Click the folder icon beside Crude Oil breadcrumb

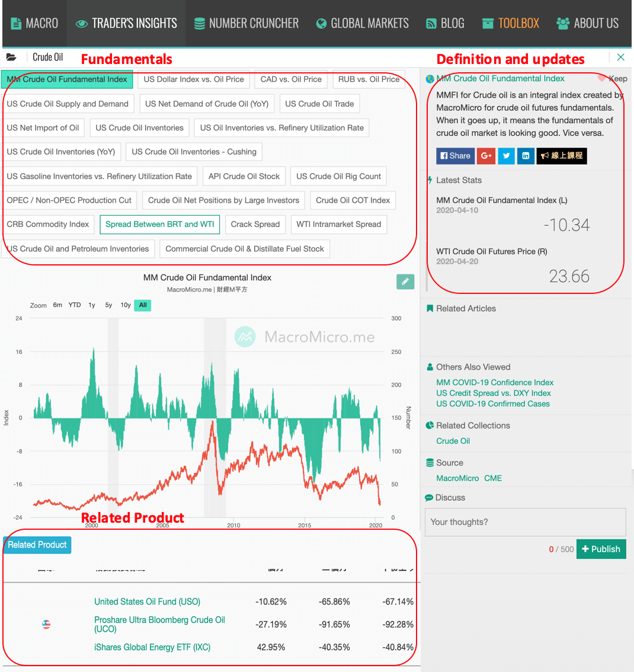point(12,57)
